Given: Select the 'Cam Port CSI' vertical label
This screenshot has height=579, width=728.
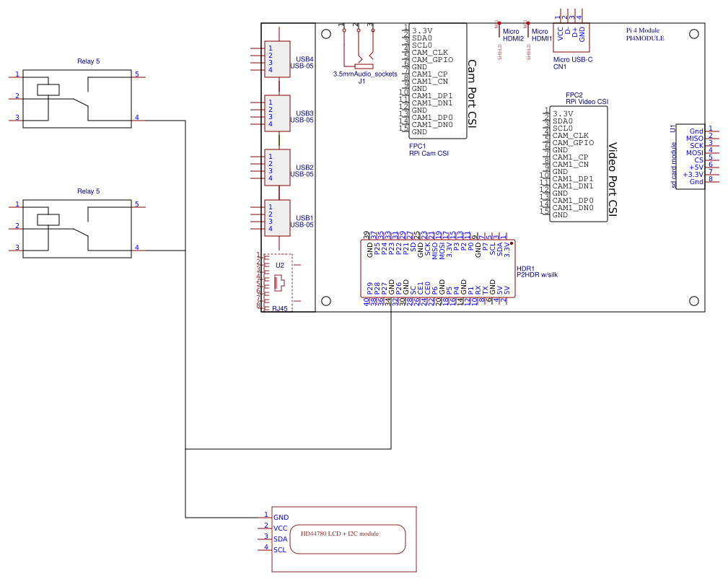Looking at the screenshot, I should pyautogui.click(x=472, y=93).
